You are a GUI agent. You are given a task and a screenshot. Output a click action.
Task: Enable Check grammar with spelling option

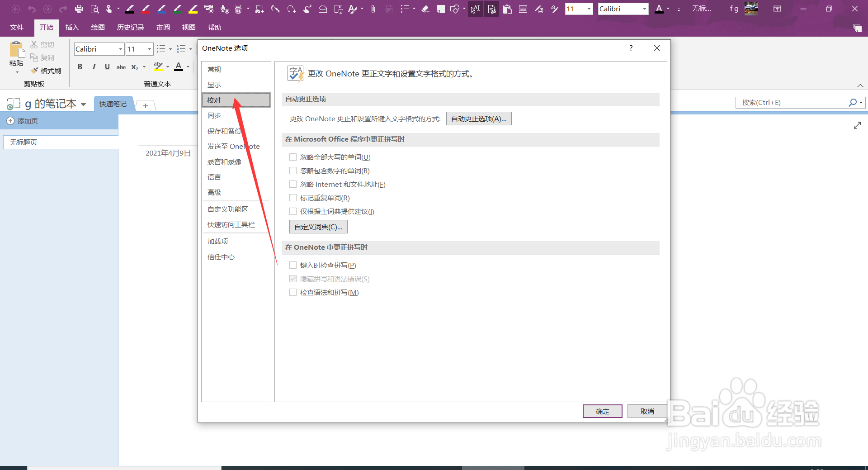[293, 292]
